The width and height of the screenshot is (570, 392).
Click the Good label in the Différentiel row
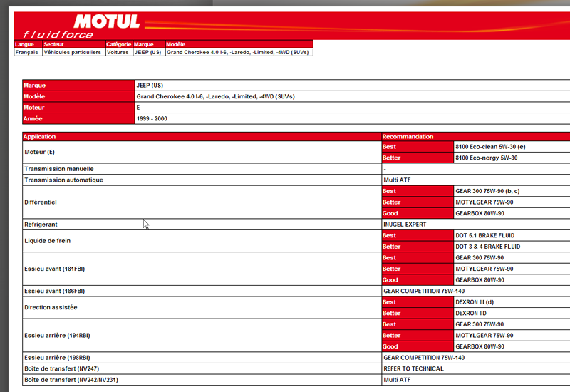coord(418,213)
